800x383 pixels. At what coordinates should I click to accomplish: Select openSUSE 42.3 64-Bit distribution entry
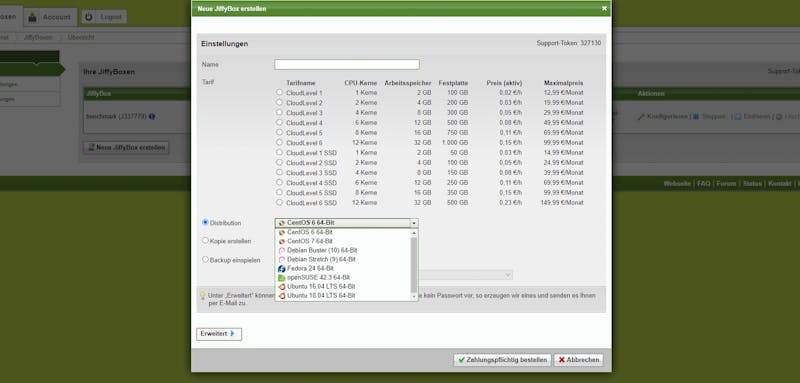tap(343, 277)
